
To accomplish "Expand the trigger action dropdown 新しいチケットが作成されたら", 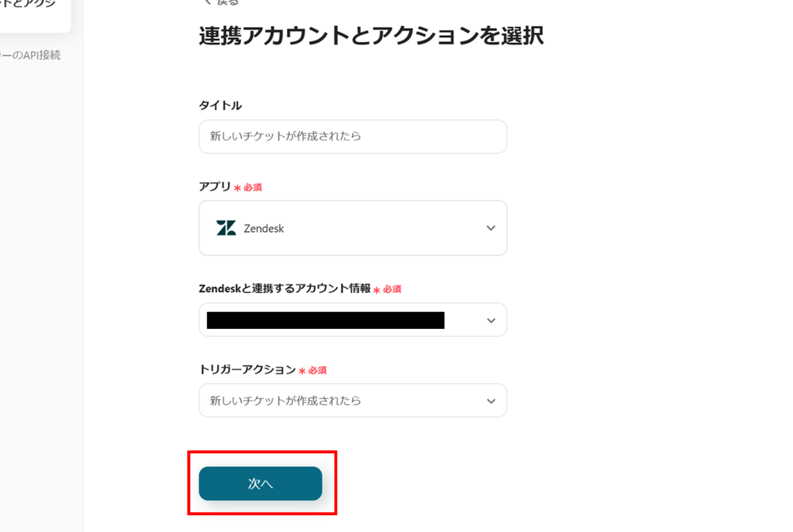I will (x=352, y=401).
